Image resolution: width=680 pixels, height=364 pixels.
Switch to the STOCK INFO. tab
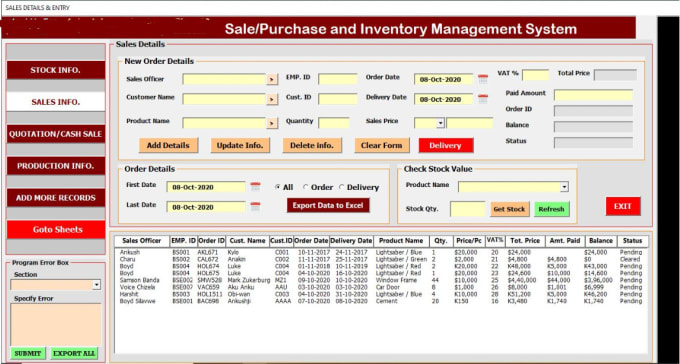point(56,70)
